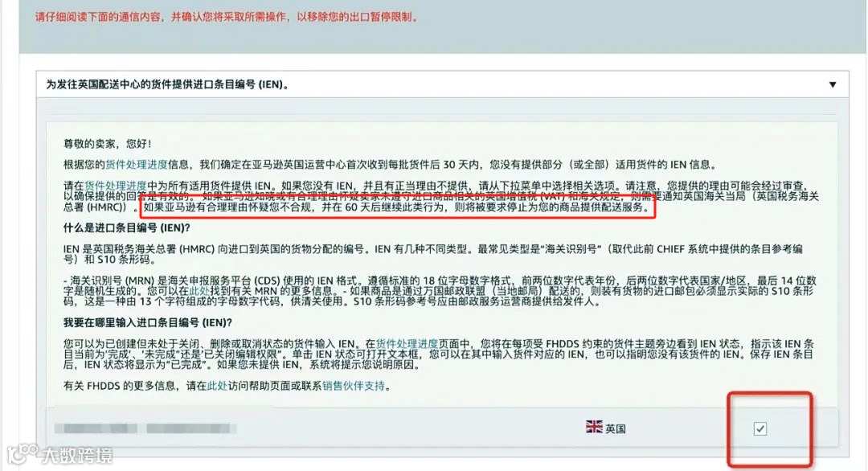The height and width of the screenshot is (471, 868).
Task: Click the 尊敬的卖家，您好！ greeting line
Action: (108, 144)
